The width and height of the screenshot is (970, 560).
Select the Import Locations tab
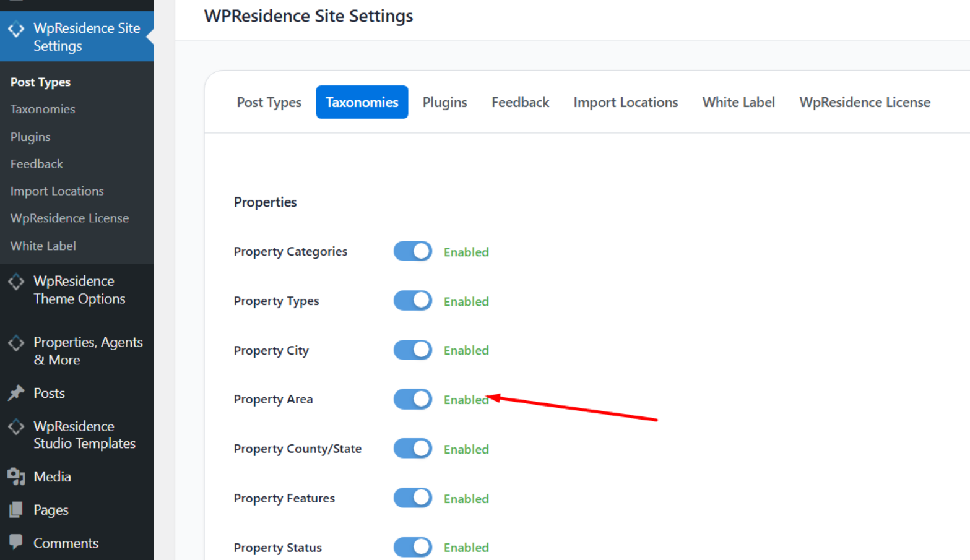click(x=625, y=102)
